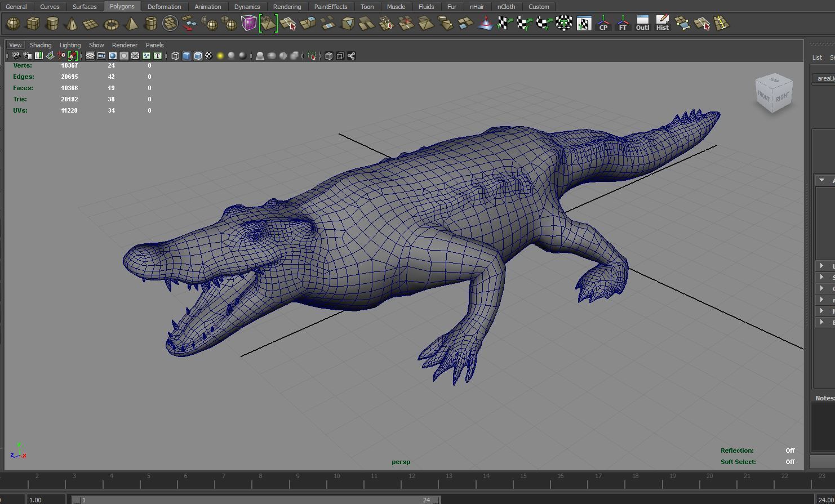The width and height of the screenshot is (835, 504).
Task: Switch to the Animation shelf tab
Action: click(x=207, y=7)
